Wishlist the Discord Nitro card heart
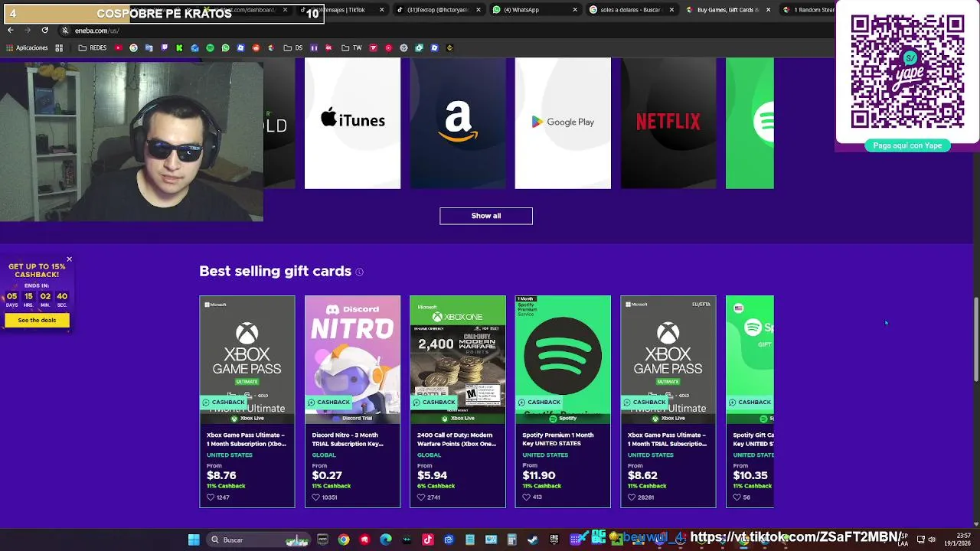This screenshot has height=551, width=980. (x=315, y=497)
